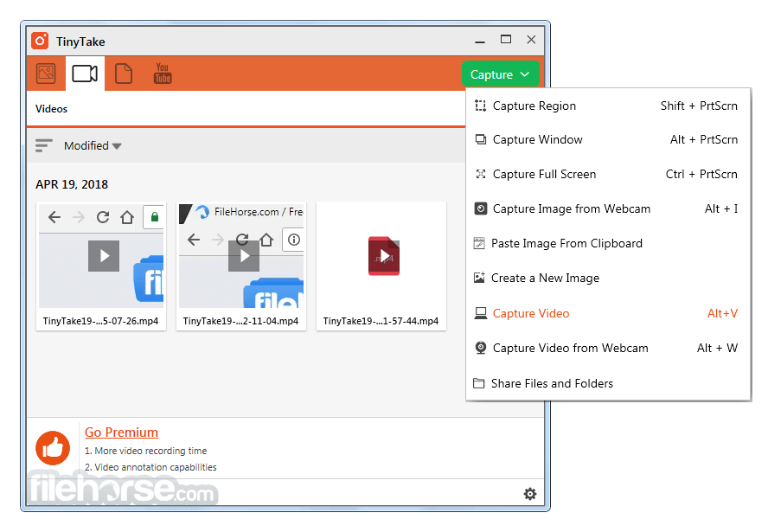The image size is (768, 532).
Task: Choose Capture Region from the menu
Action: [608, 106]
